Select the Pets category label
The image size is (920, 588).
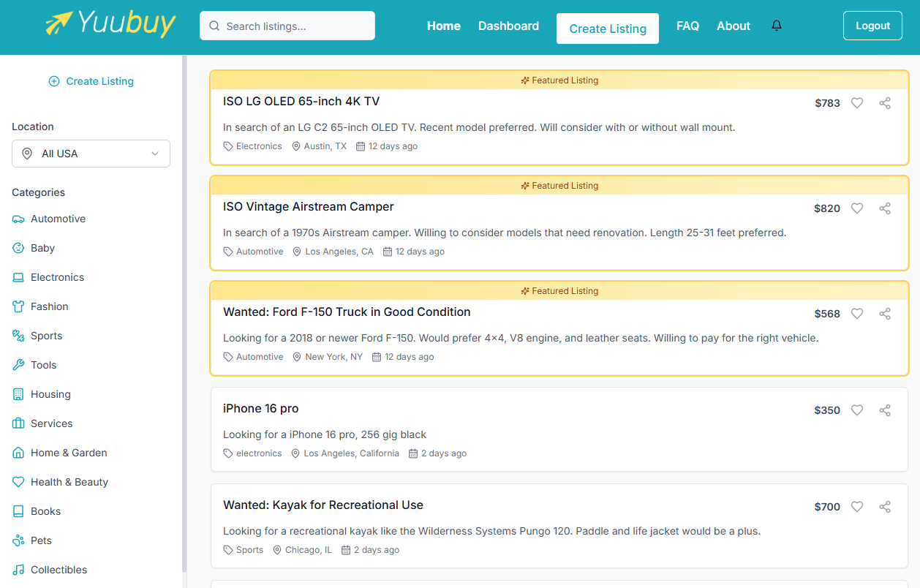41,540
